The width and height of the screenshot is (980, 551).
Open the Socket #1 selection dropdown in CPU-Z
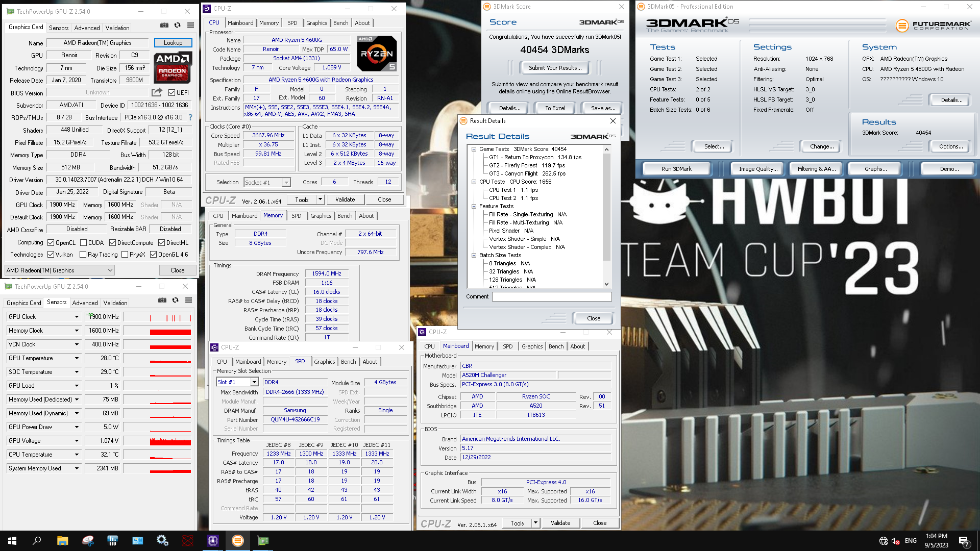click(x=267, y=182)
